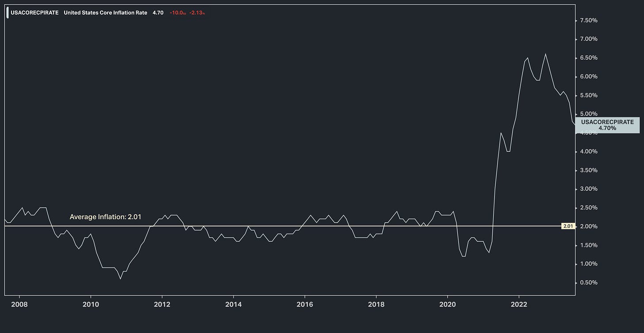Click the 2.00% y-axis label
Viewport: 644px width, 333px height.
point(588,227)
